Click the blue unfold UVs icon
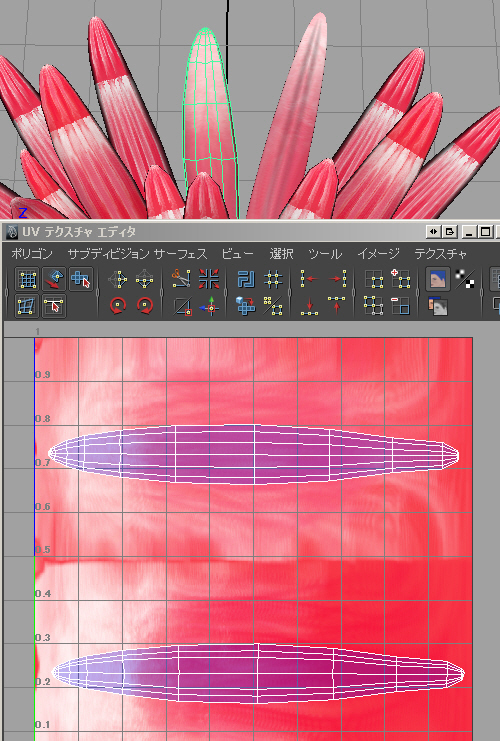 [246, 279]
